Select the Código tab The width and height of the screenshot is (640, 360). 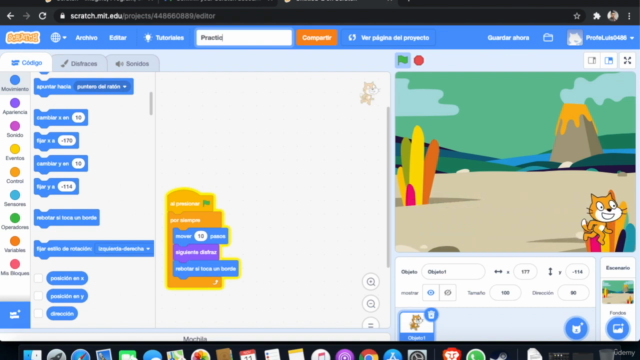pos(27,63)
